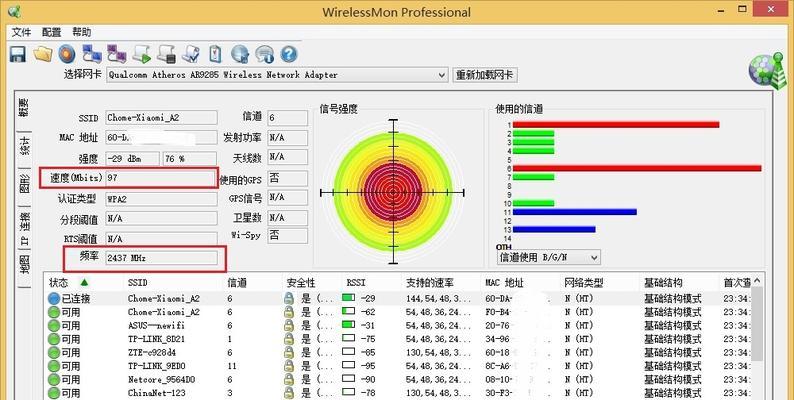The image size is (794, 400).
Task: Select the TP-LINK_9ED0 network name
Action: [156, 366]
